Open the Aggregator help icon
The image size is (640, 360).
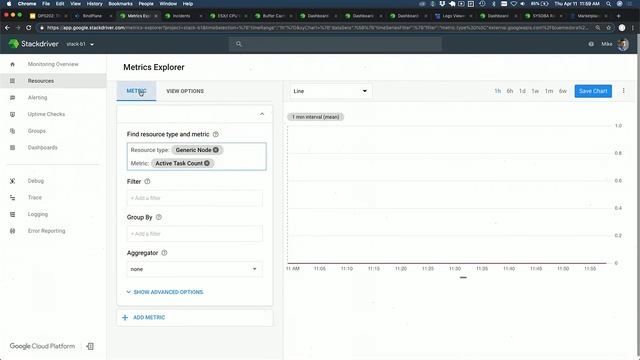point(164,253)
